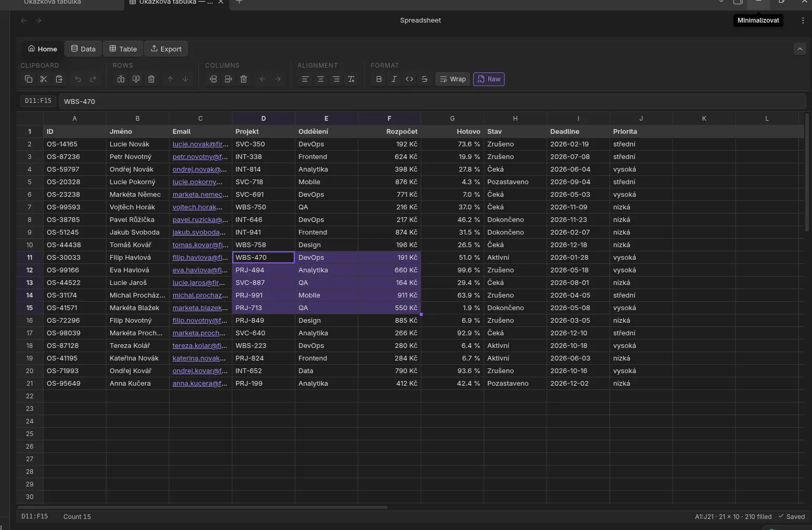Collapse the ribbon with chevron button

tap(799, 49)
